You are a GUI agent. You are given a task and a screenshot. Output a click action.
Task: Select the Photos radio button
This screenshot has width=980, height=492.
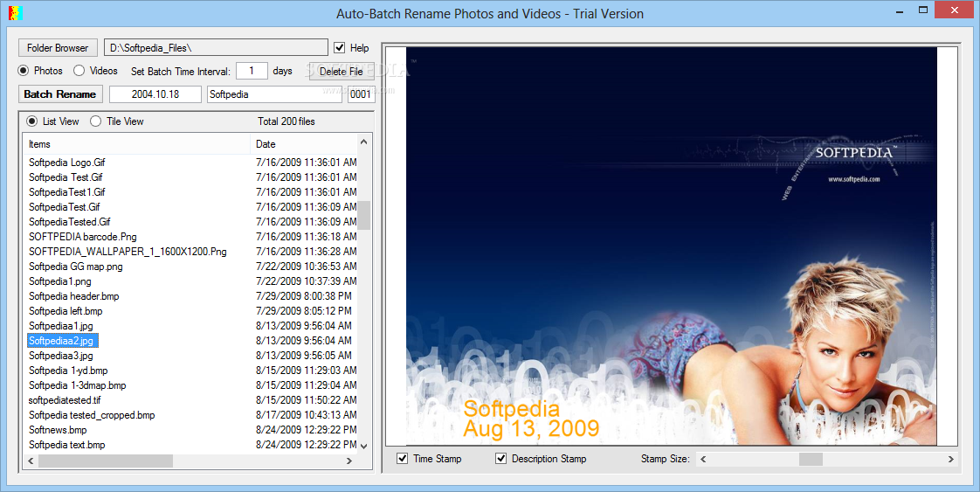click(23, 71)
